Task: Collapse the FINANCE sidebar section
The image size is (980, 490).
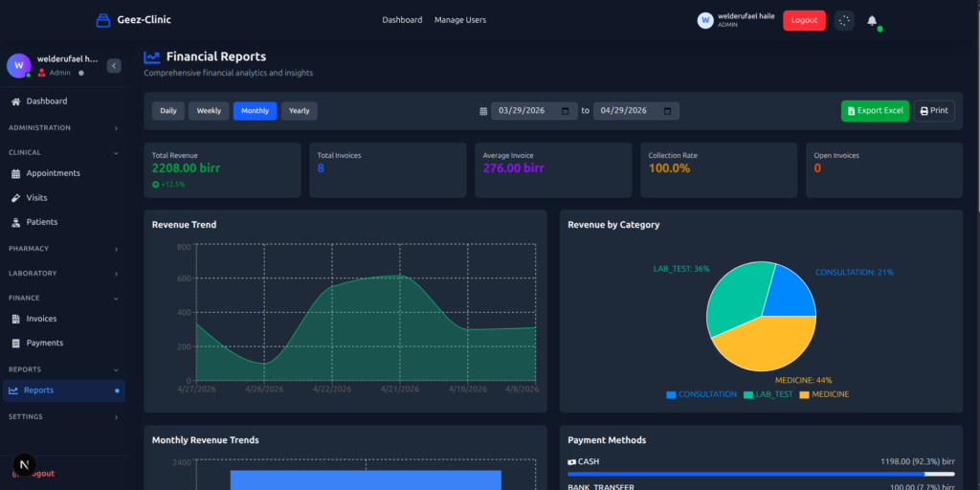Action: [64, 299]
